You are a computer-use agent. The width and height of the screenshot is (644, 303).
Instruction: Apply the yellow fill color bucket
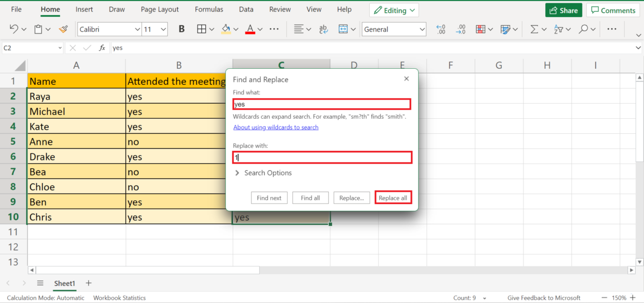pyautogui.click(x=226, y=29)
